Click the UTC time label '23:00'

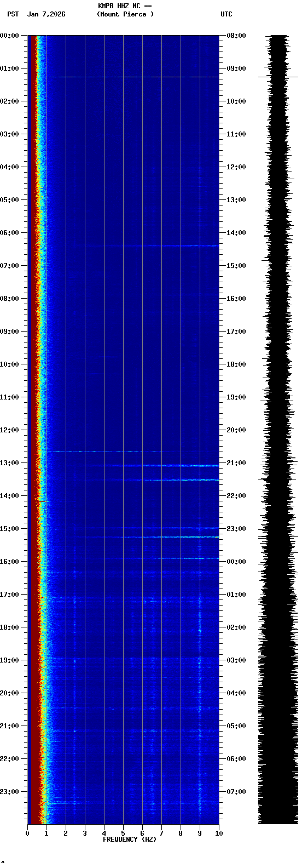236,529
